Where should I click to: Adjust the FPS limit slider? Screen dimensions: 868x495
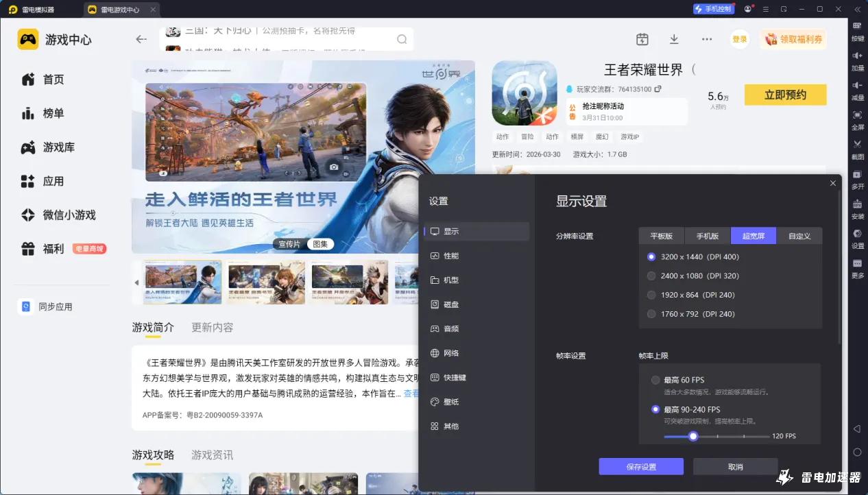[x=692, y=435]
